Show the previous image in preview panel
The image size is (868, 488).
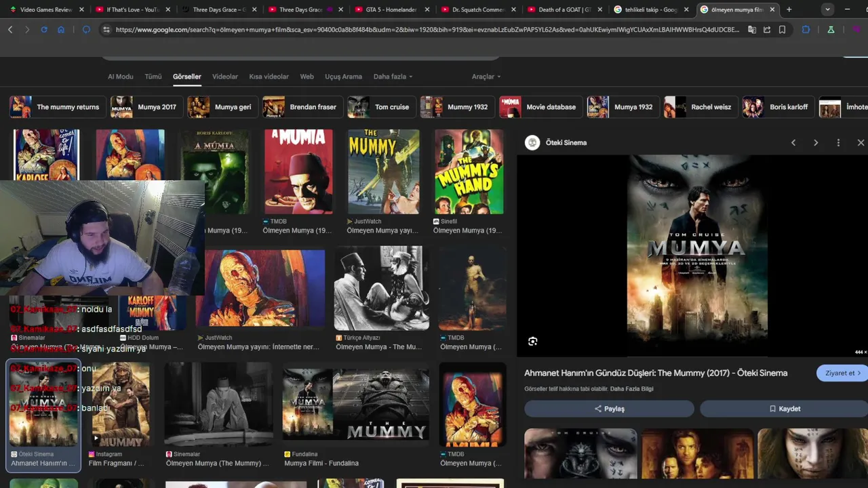tap(793, 142)
